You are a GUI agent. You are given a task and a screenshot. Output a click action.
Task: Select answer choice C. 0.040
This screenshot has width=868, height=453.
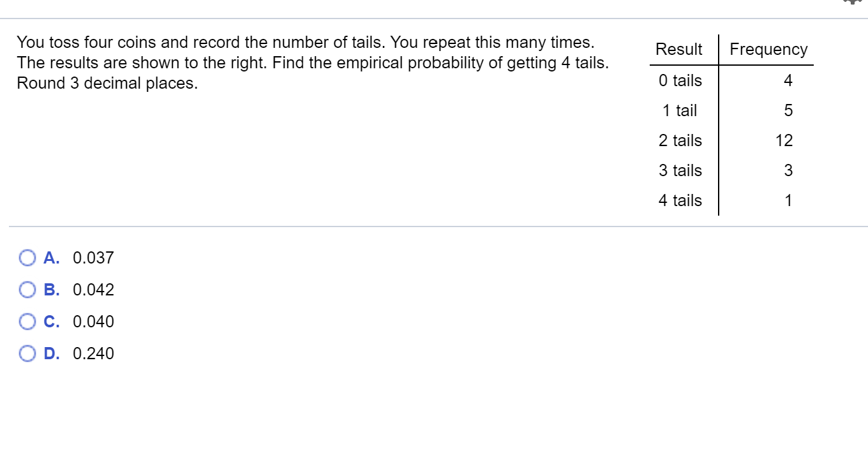27,322
